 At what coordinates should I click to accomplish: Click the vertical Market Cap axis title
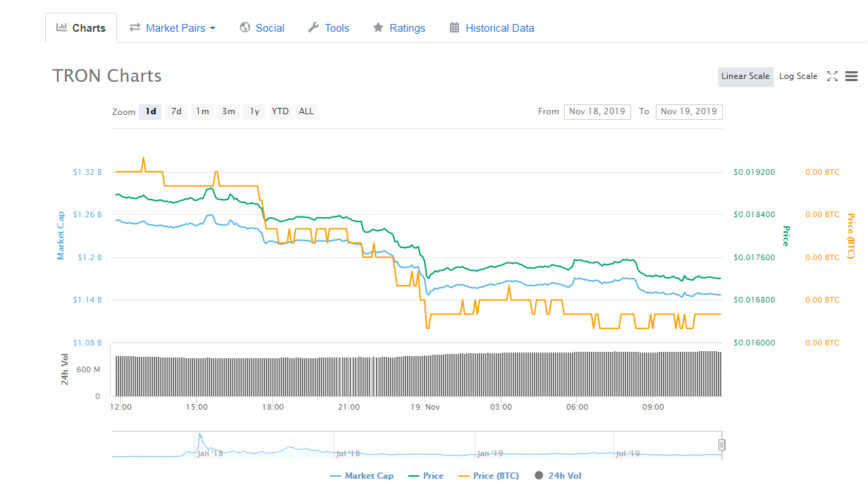[61, 236]
